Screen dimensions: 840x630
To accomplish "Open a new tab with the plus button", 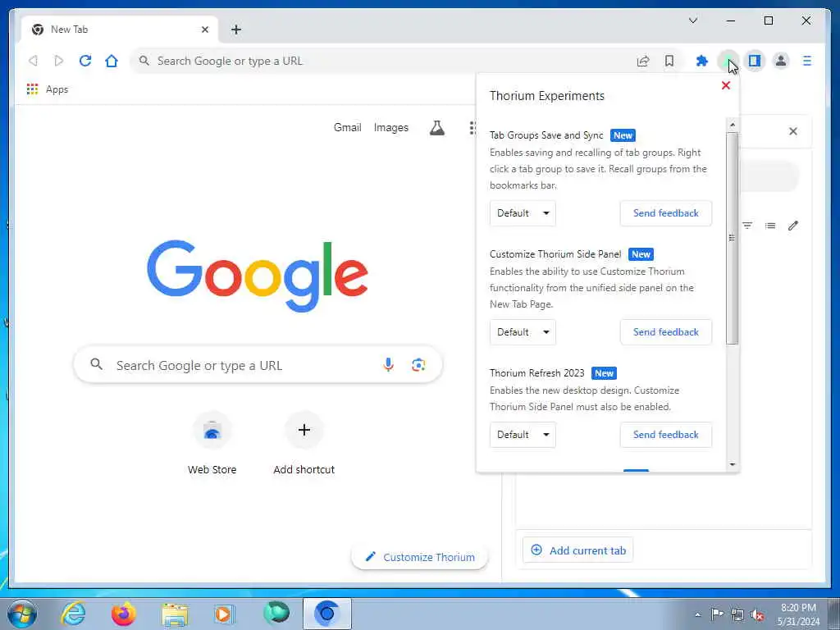I will (236, 30).
